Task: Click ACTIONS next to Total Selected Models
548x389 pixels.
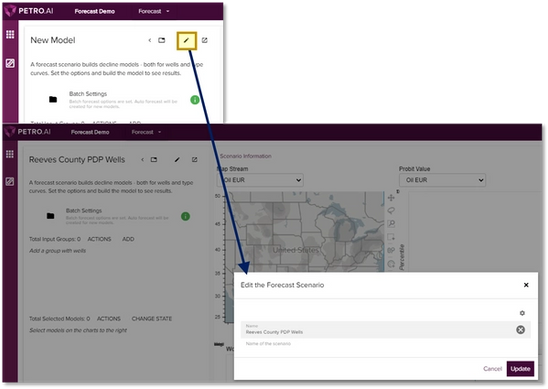Action: [109, 319]
